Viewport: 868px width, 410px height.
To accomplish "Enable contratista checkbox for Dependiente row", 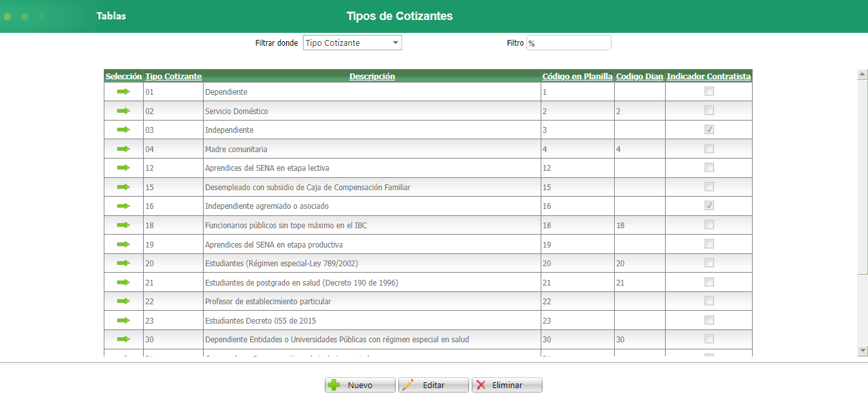I will 709,92.
